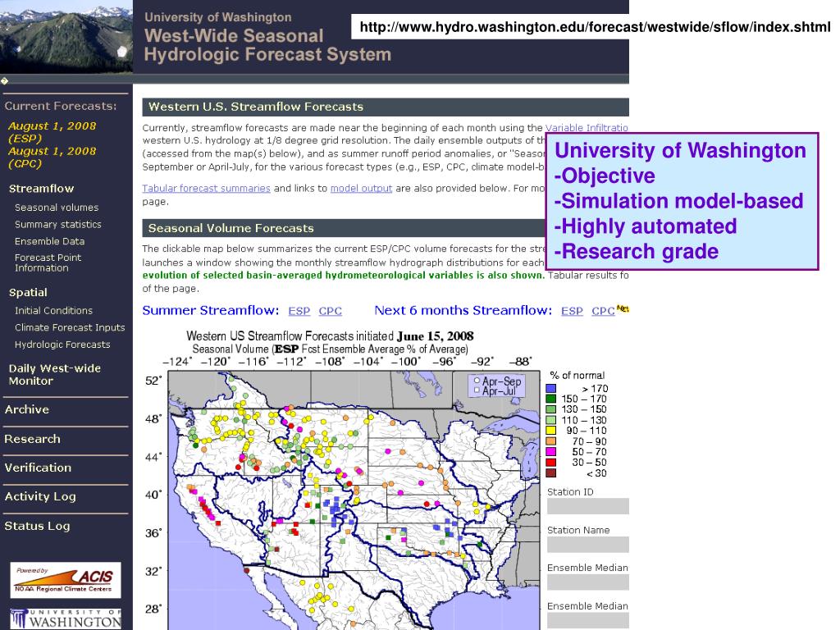Click the magenta 50–70 legend swatch
This screenshot has width=840, height=630.
click(550, 452)
